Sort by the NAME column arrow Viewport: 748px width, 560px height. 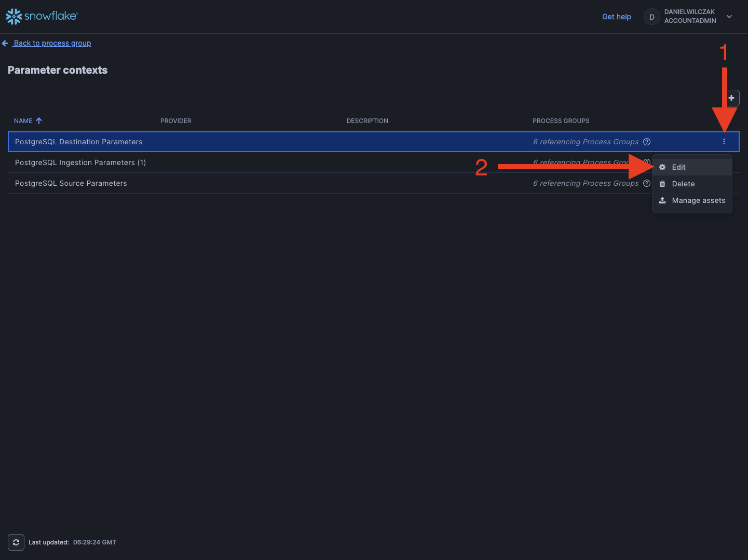tap(39, 121)
